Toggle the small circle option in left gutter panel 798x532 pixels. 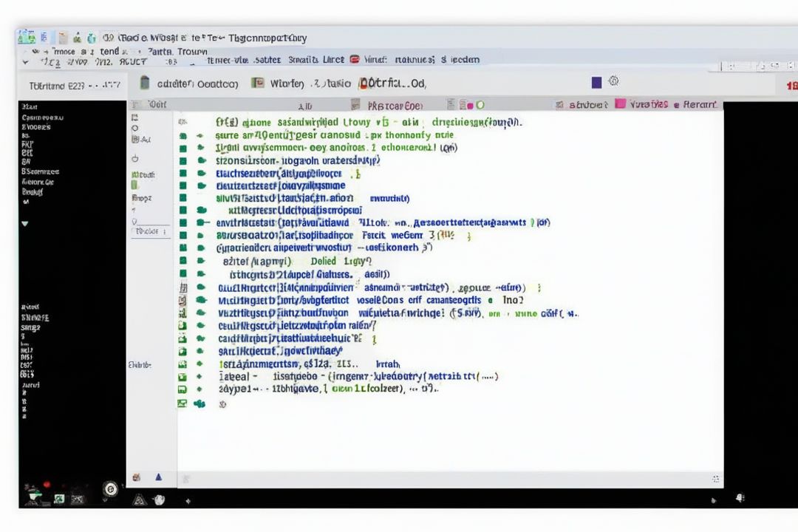(134, 128)
